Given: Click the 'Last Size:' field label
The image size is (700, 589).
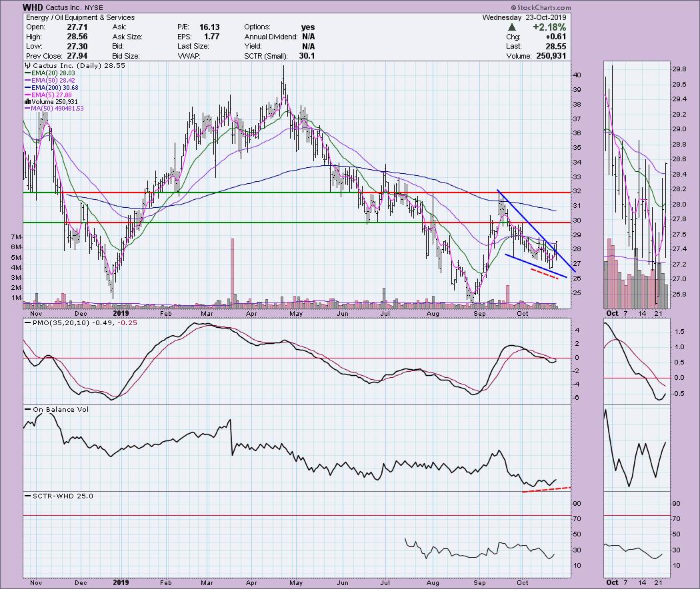Looking at the screenshot, I should pos(193,47).
